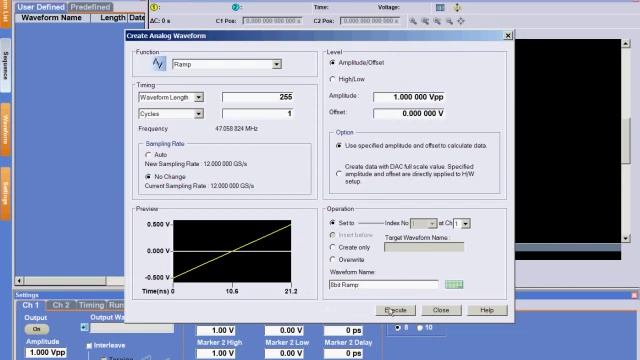The height and width of the screenshot is (360, 640).
Task: Open the Waveform side tab
Action: (5, 129)
